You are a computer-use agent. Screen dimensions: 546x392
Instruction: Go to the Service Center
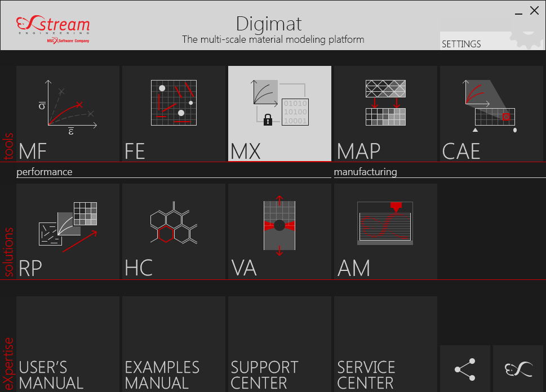(385, 345)
